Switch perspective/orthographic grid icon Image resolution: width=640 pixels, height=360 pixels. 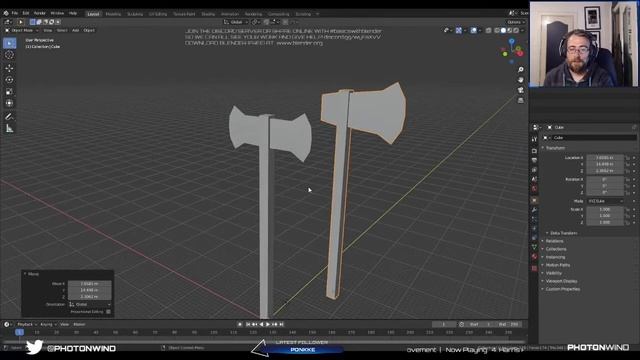pyautogui.click(x=521, y=100)
